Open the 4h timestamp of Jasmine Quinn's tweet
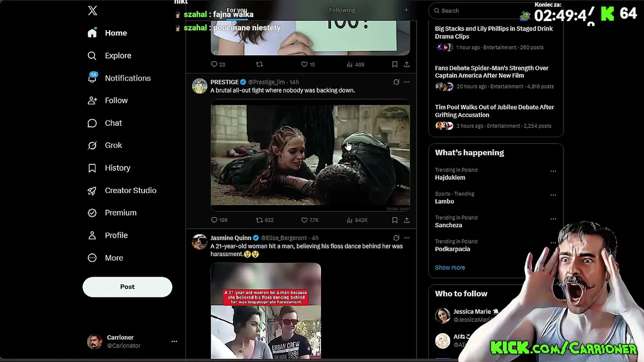Image resolution: width=644 pixels, height=362 pixels. [x=315, y=238]
